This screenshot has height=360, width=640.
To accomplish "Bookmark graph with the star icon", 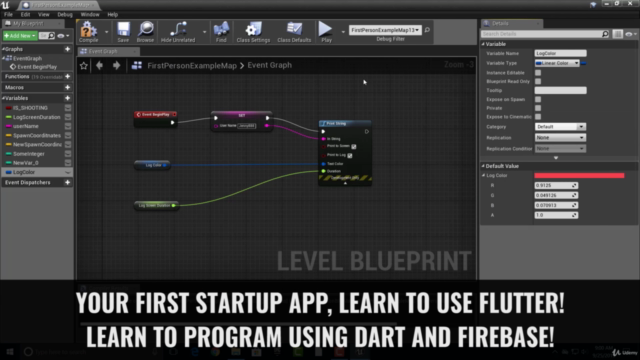I will (x=84, y=65).
